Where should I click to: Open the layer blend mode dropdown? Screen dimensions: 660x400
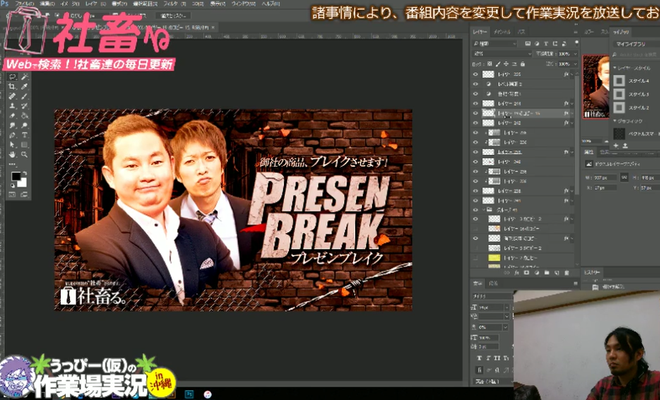pyautogui.click(x=498, y=54)
